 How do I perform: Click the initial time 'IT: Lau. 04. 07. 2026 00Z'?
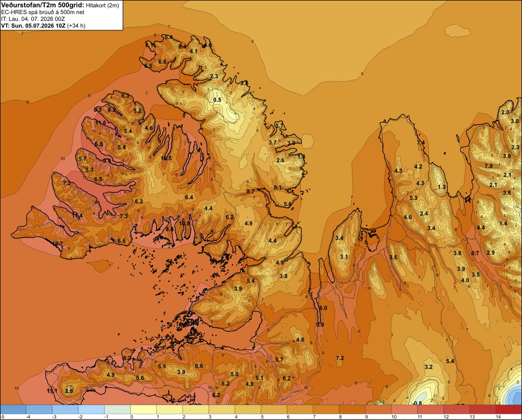[33, 19]
